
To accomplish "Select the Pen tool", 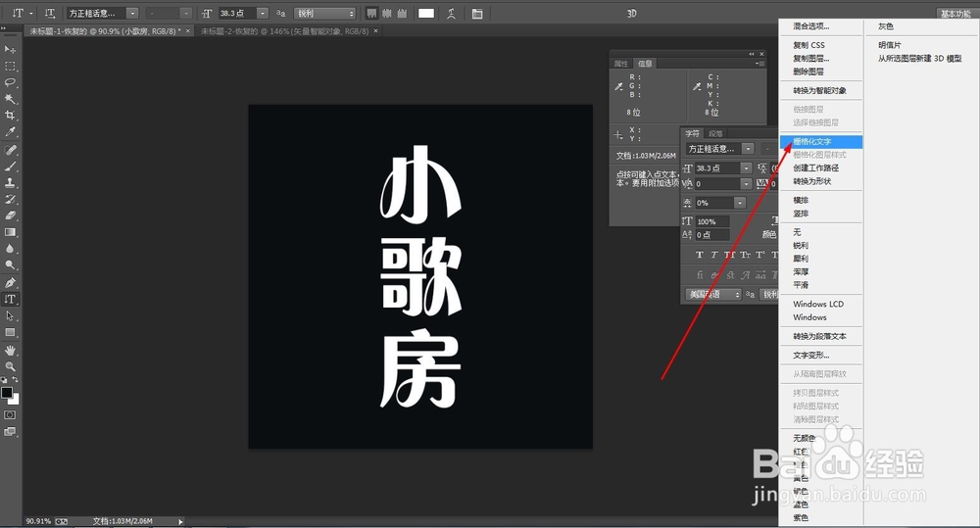I will coord(10,283).
